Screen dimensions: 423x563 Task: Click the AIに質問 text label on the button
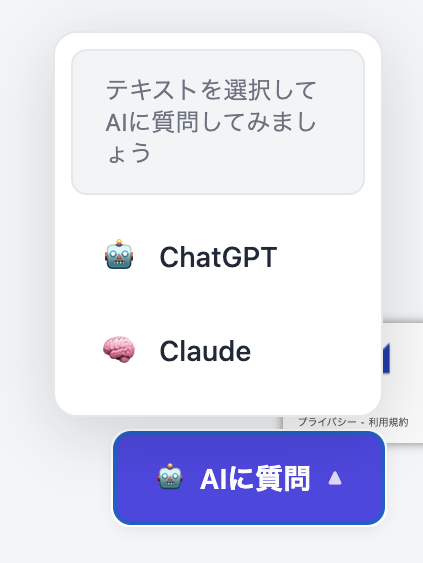(255, 478)
